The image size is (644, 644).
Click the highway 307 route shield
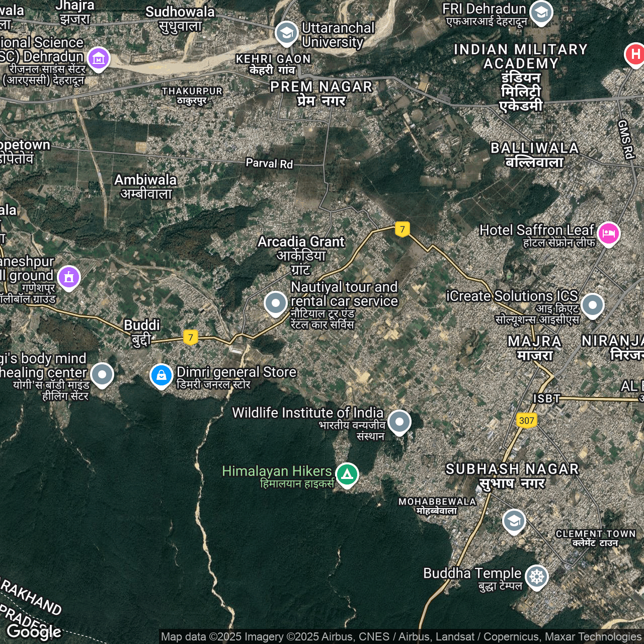(526, 420)
